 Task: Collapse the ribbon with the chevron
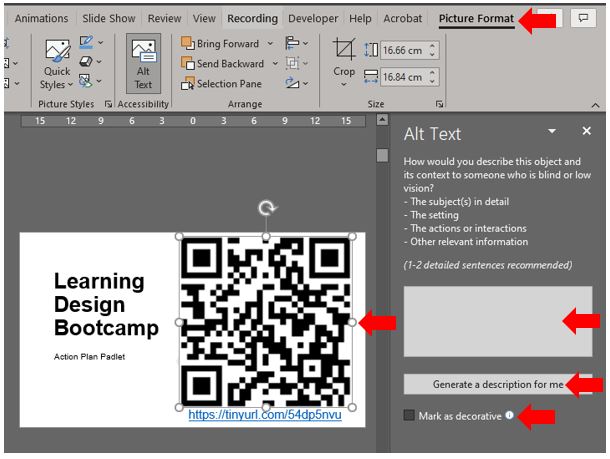tap(595, 105)
